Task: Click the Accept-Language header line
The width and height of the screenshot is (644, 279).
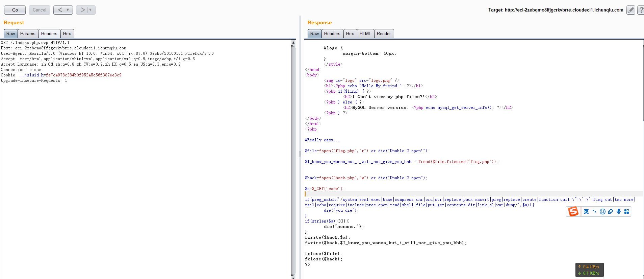Action: click(x=91, y=64)
